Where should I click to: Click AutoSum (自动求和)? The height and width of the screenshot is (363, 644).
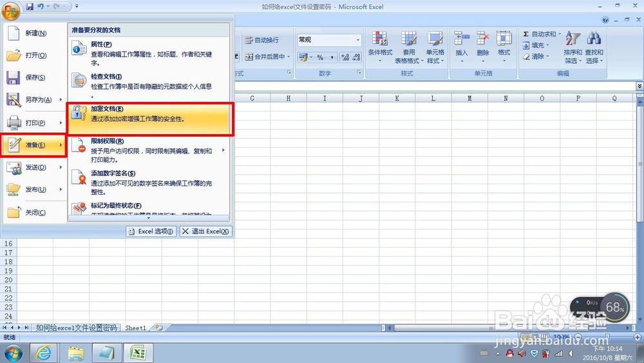(x=539, y=34)
